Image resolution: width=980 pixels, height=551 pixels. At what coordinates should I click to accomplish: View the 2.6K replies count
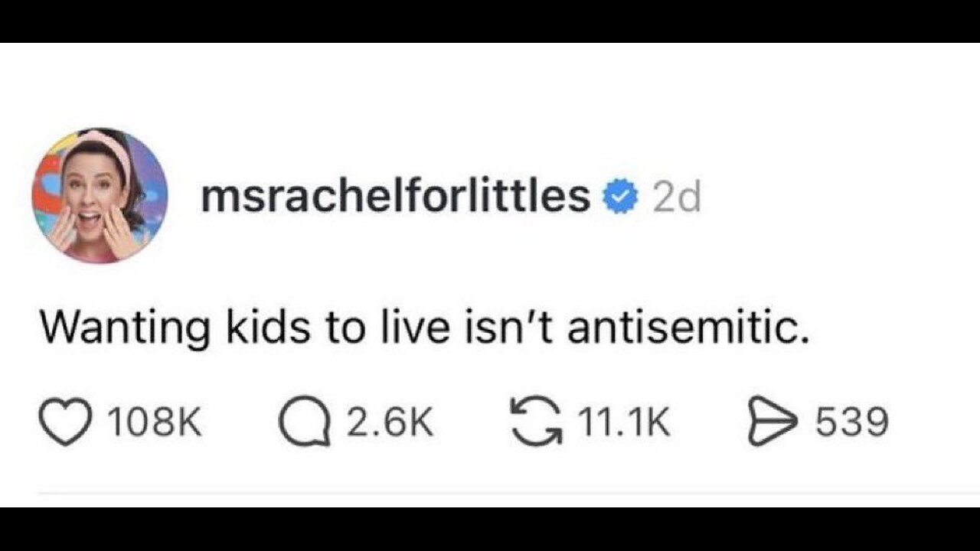389,422
